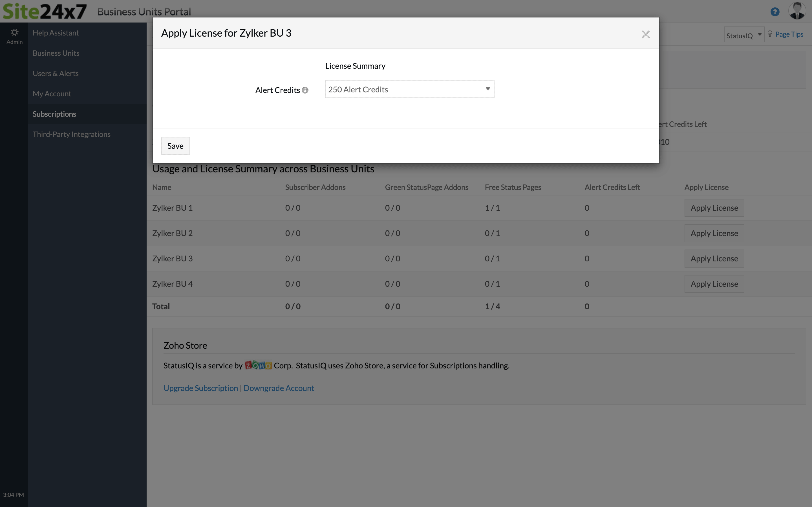Click the Admin profile icon

(x=796, y=10)
